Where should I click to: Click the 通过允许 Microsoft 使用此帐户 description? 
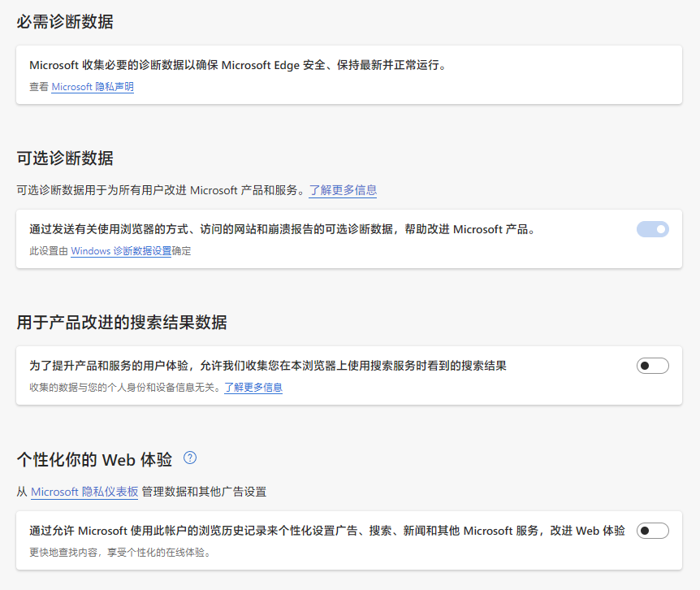327,531
